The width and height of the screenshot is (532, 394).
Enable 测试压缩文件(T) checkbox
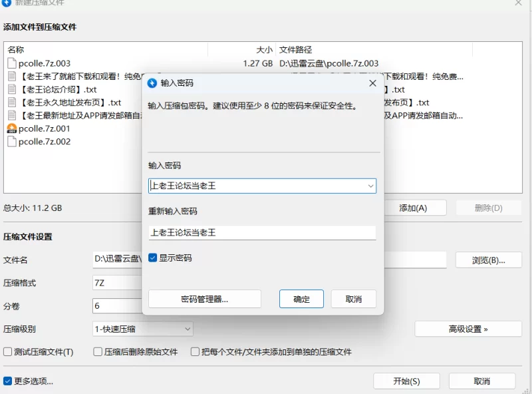click(x=8, y=351)
